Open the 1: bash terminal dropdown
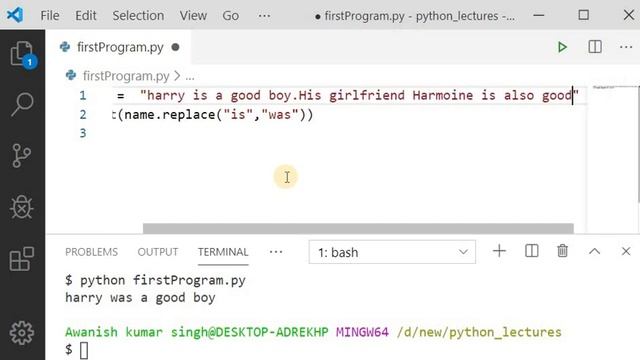The height and width of the screenshot is (360, 640). 392,252
